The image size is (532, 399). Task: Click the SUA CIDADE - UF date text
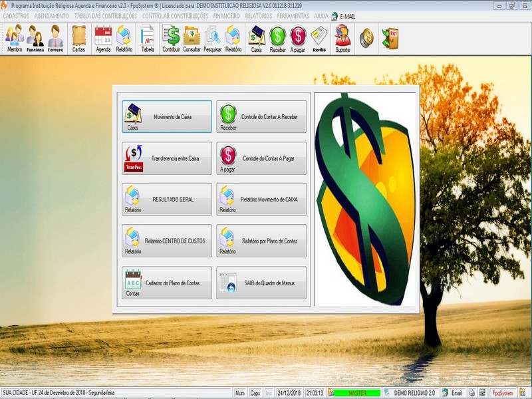[x=59, y=393]
